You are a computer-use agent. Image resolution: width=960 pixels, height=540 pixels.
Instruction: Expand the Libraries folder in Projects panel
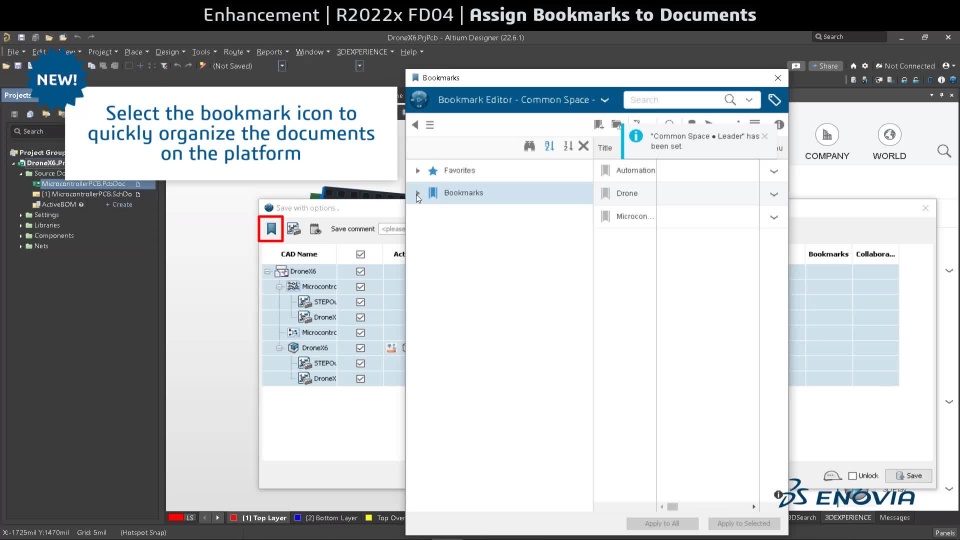(21, 225)
